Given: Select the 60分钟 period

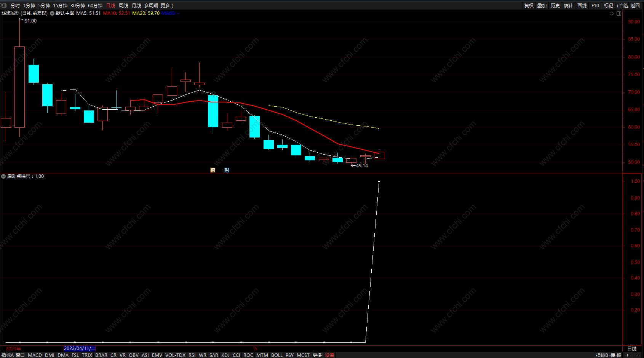Looking at the screenshot, I should click(95, 6).
